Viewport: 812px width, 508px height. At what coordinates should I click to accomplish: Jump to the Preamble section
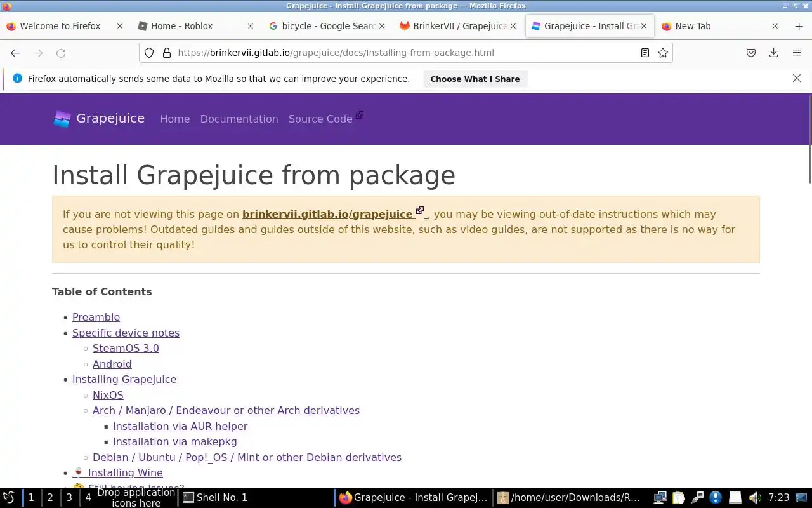[96, 317]
